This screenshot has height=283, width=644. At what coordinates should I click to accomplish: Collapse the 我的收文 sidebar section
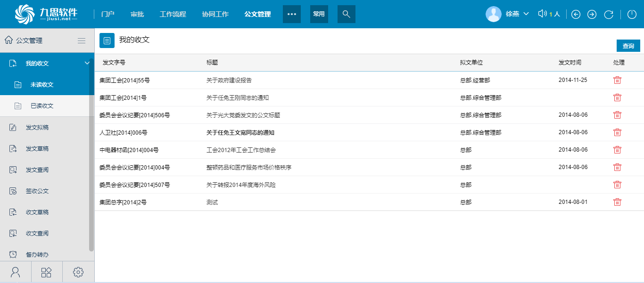click(x=87, y=63)
